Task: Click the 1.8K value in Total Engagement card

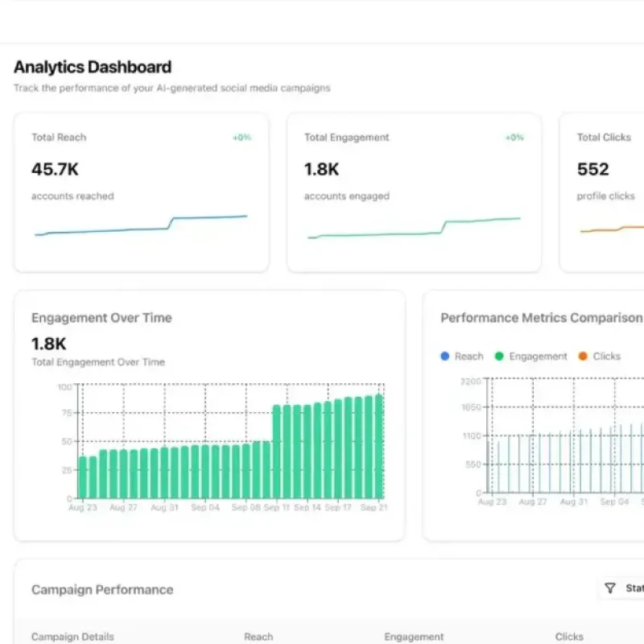Action: [x=321, y=169]
